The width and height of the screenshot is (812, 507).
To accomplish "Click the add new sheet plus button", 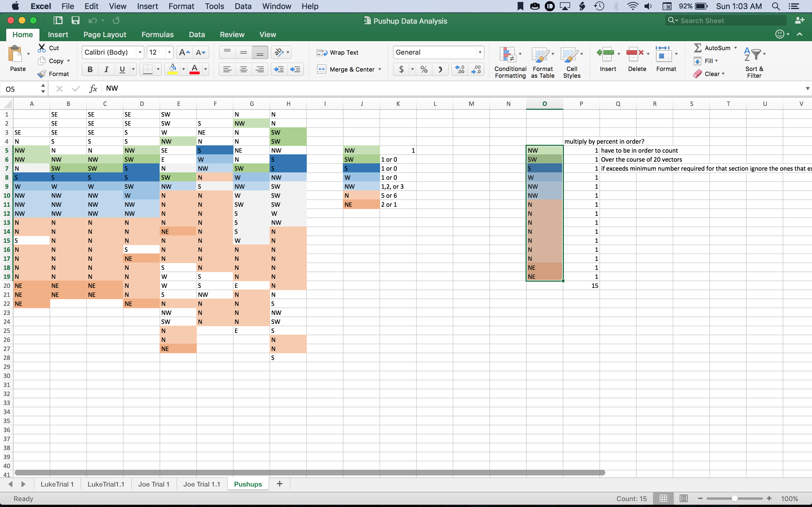I will 279,484.
